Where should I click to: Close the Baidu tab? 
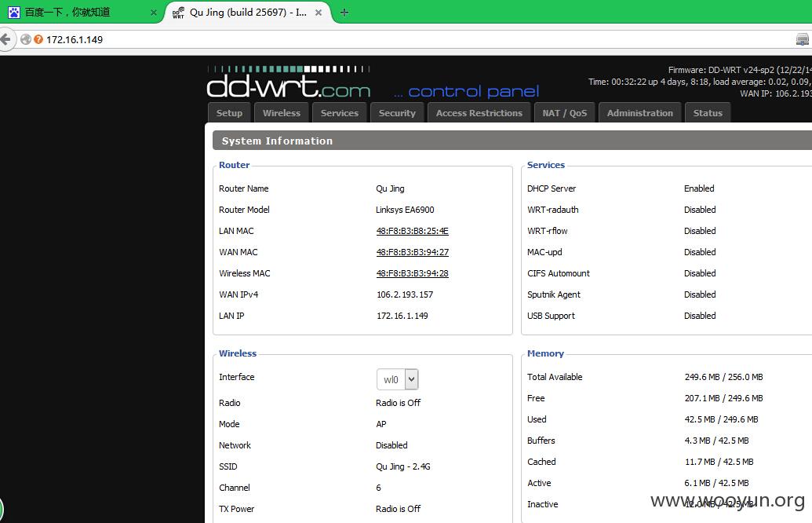coord(153,13)
